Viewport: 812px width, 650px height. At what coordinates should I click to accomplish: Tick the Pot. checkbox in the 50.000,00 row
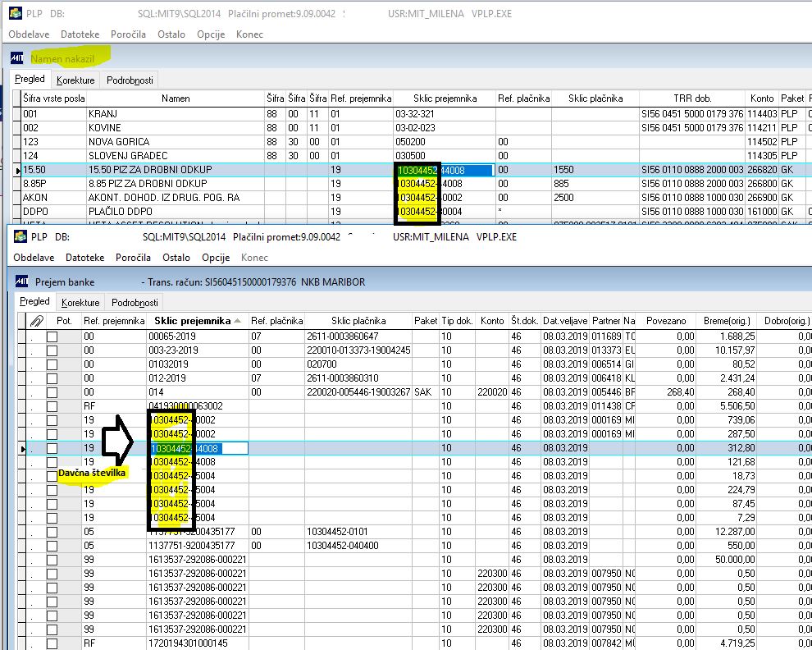[52, 560]
